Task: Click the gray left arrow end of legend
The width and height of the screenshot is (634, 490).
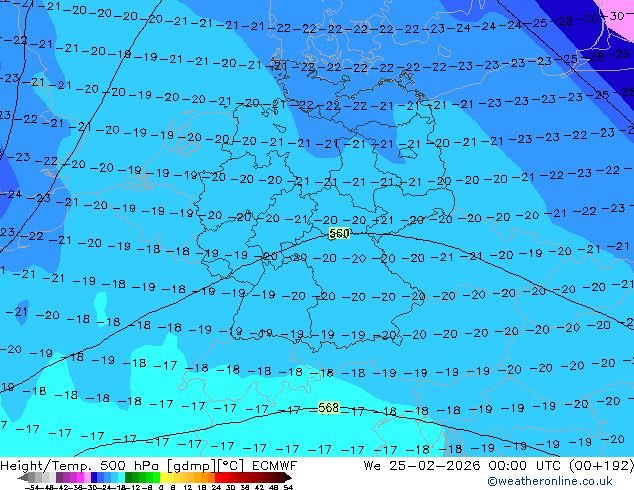Action: [22, 478]
